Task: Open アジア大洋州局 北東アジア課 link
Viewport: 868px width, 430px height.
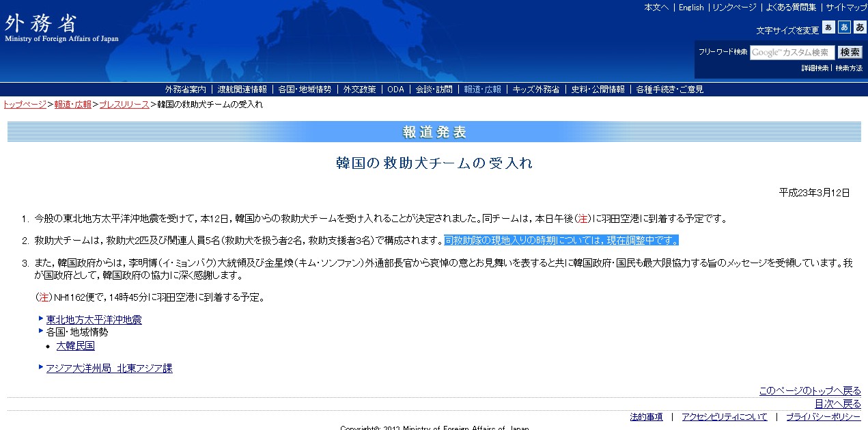Action: pos(109,368)
